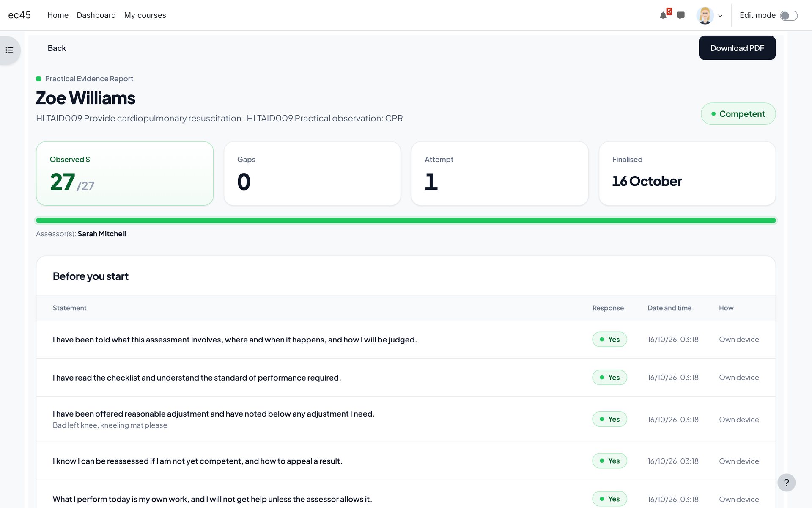Click Yes badge for reassessed statement
Image resolution: width=812 pixels, height=508 pixels.
click(x=609, y=461)
